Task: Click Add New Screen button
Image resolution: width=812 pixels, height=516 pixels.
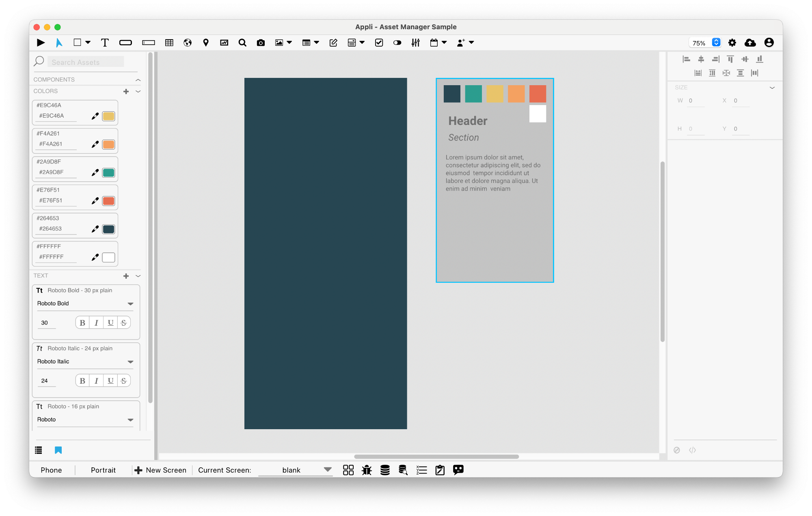Action: tap(160, 470)
